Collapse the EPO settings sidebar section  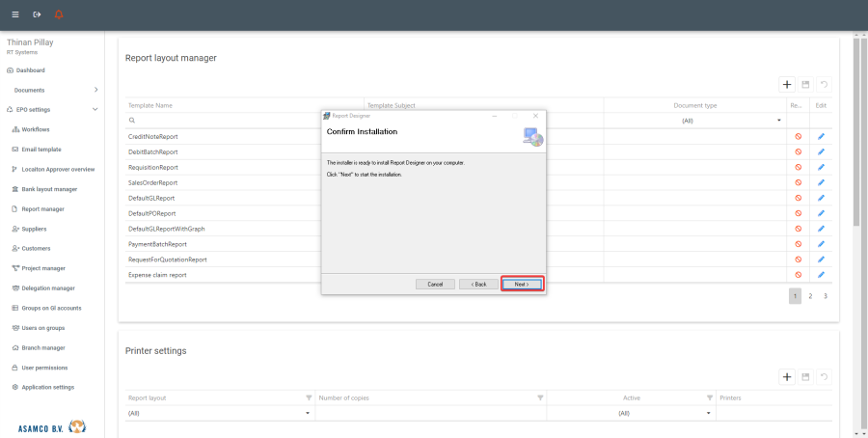point(95,110)
